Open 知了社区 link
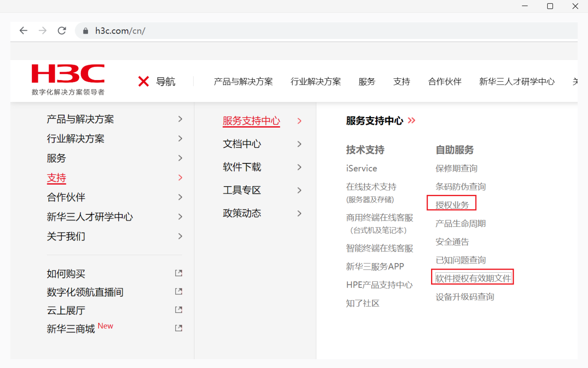 click(363, 303)
